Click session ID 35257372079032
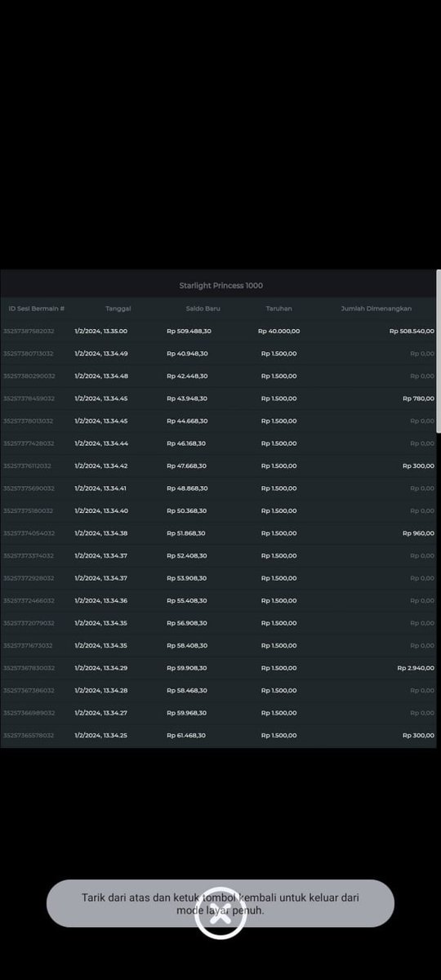 (29, 623)
